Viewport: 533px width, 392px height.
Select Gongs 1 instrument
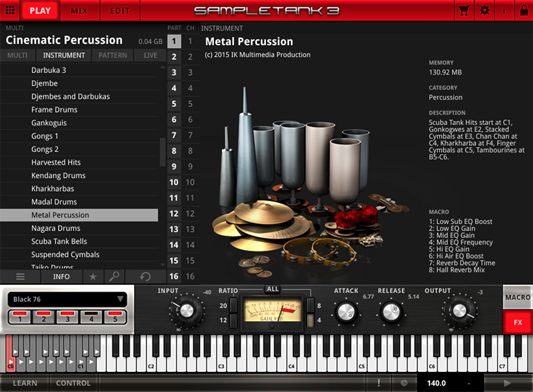79,136
